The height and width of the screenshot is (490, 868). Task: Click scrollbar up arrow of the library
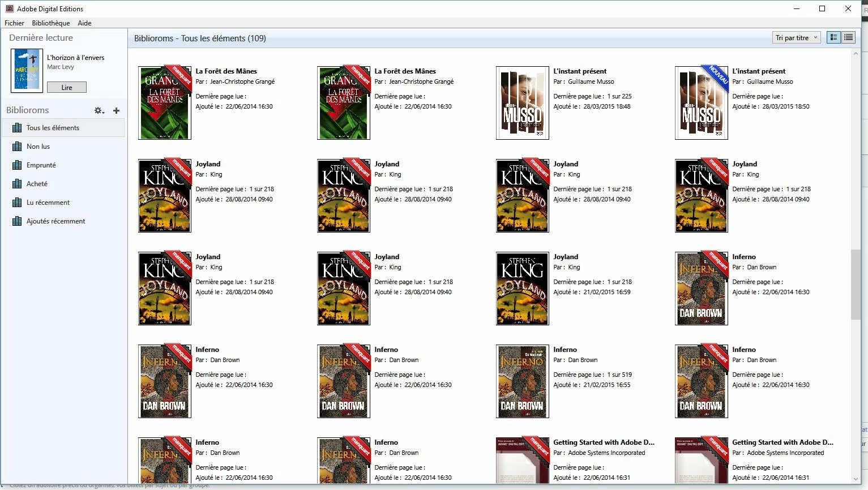[856, 53]
